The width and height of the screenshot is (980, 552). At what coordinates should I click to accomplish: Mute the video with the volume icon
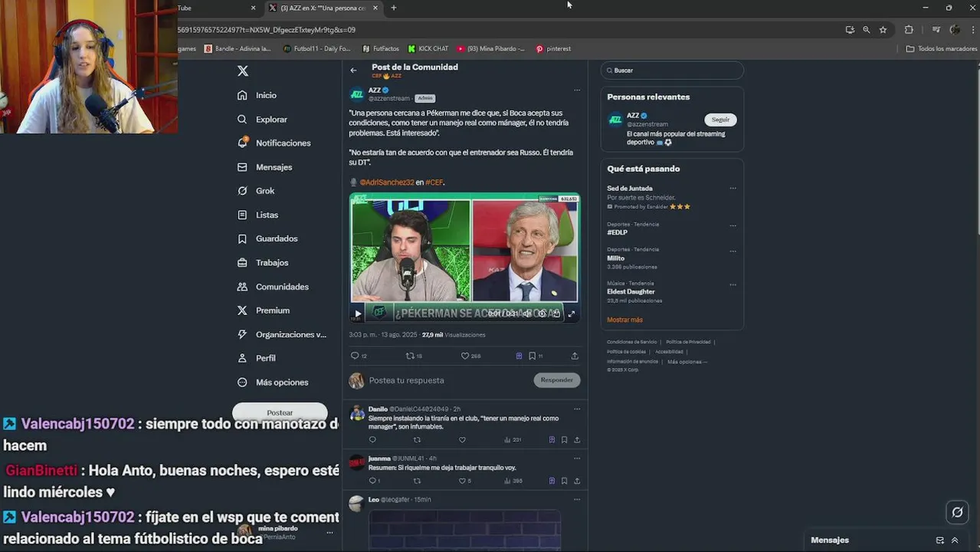(527, 314)
